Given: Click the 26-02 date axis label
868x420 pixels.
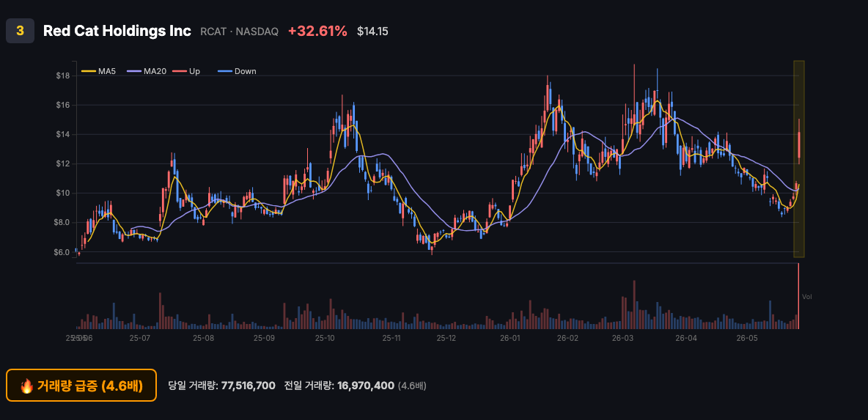Looking at the screenshot, I should coord(567,338).
